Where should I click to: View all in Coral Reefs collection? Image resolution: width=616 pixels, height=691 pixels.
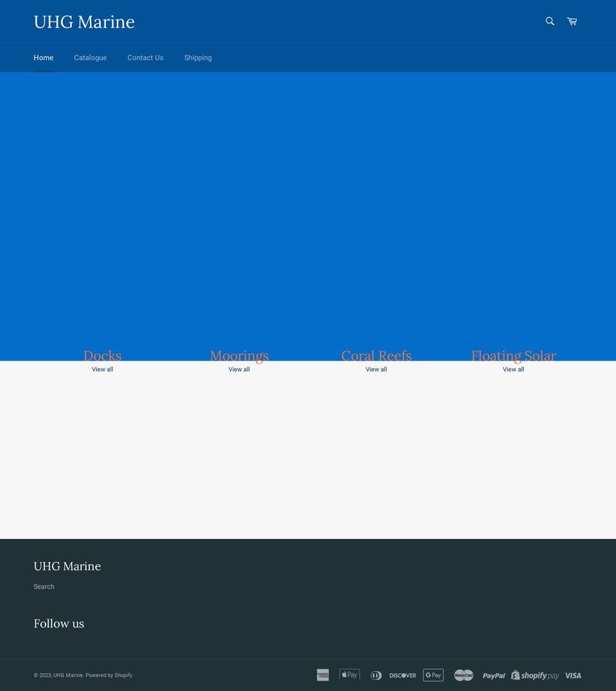(376, 369)
